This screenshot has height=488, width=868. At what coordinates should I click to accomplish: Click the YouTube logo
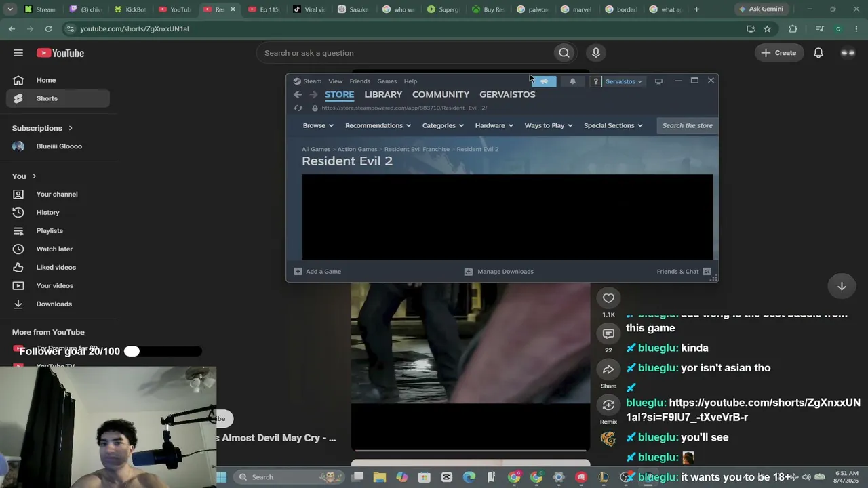[60, 53]
